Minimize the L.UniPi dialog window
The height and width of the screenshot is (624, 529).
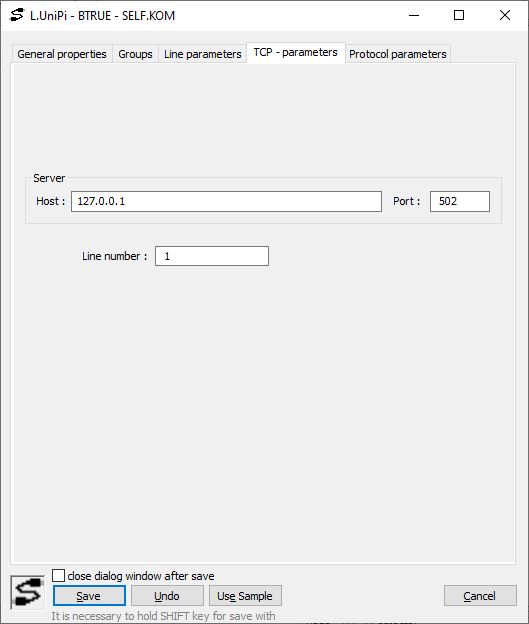(414, 16)
